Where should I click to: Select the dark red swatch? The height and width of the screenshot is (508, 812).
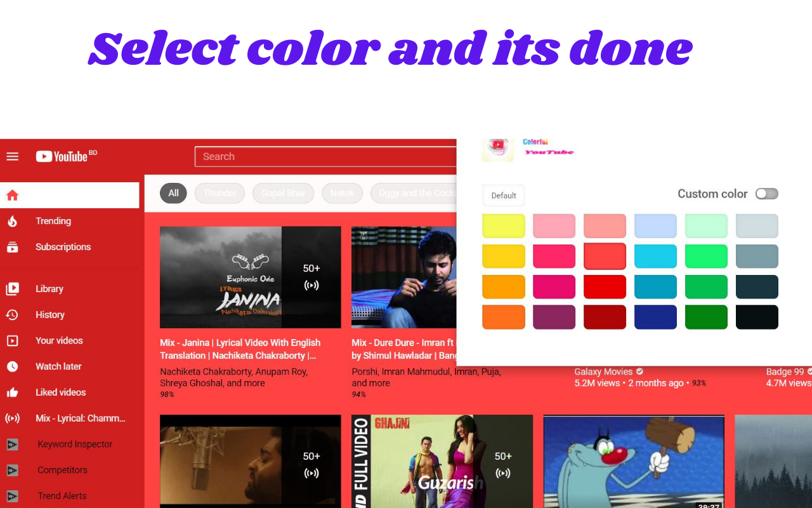(x=605, y=317)
